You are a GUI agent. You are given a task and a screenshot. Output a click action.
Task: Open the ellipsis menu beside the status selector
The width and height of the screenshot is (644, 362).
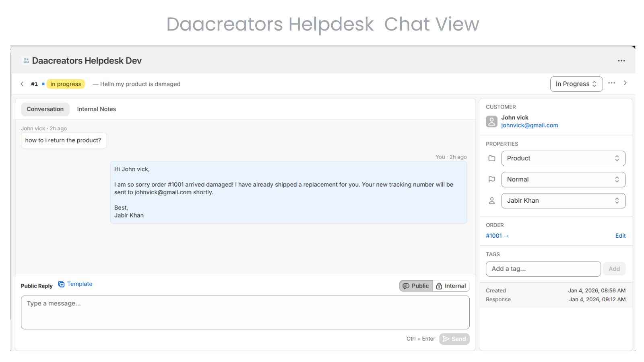[x=612, y=83]
